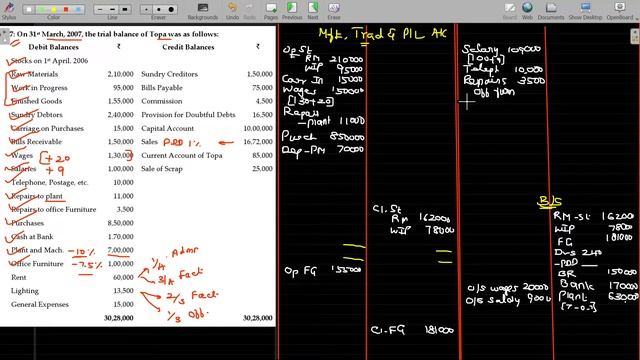
Task: Click the 'General Expenses' row
Action: 40,304
